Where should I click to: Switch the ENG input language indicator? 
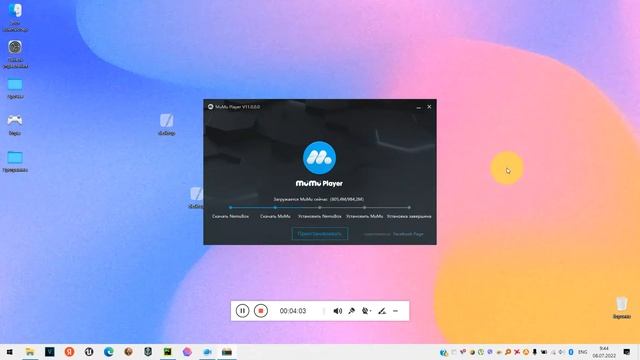pos(583,352)
